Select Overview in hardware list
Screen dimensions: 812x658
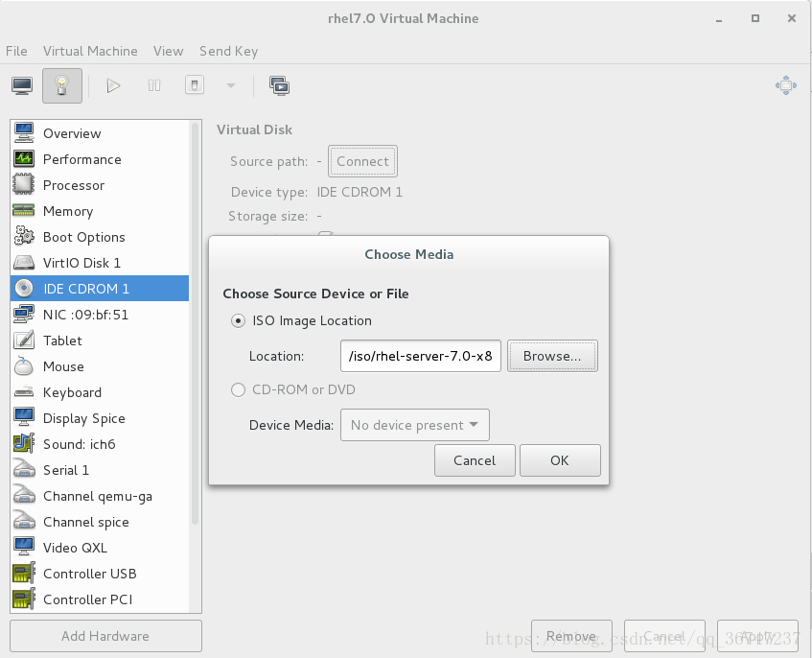[x=100, y=133]
